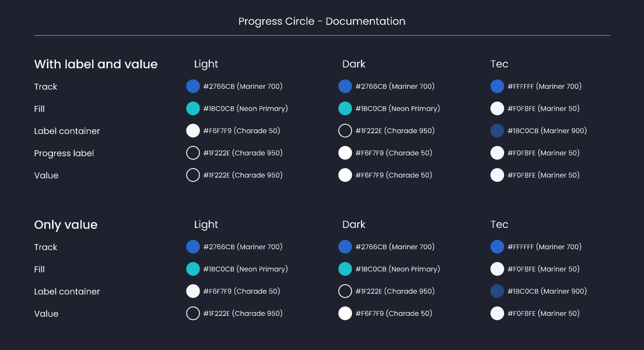
Task: Click the Track swatch under Tec column
Action: [x=497, y=86]
